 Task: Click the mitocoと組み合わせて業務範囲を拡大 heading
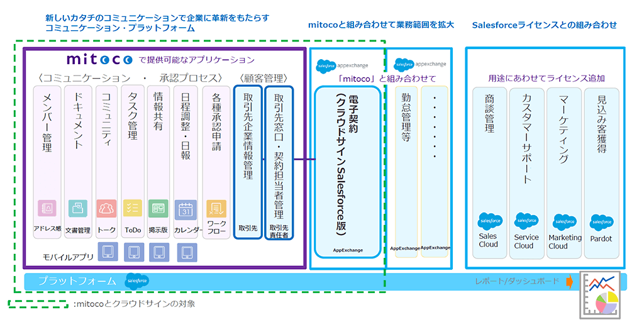[x=381, y=25]
